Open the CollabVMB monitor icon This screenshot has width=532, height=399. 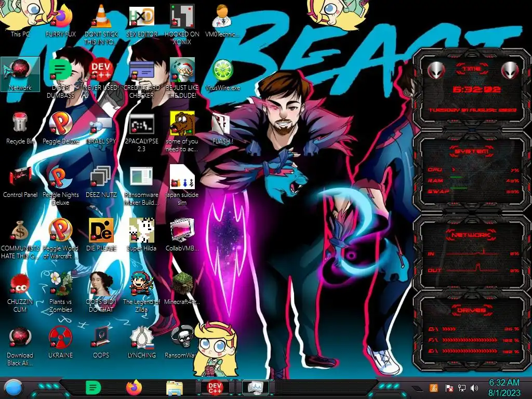point(182,235)
